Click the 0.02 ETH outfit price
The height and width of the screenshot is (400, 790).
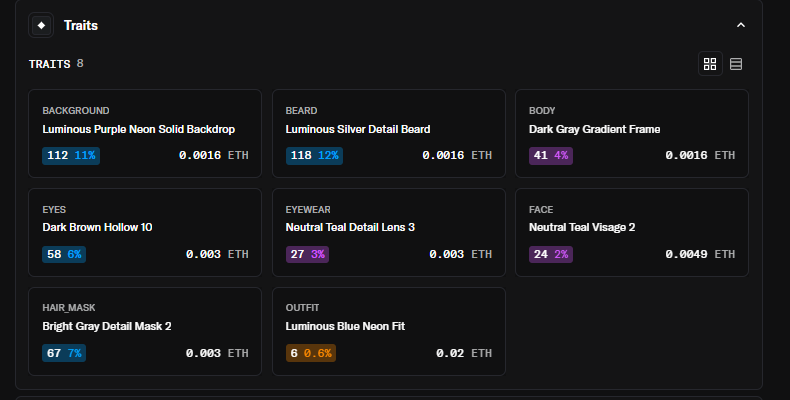[464, 353]
